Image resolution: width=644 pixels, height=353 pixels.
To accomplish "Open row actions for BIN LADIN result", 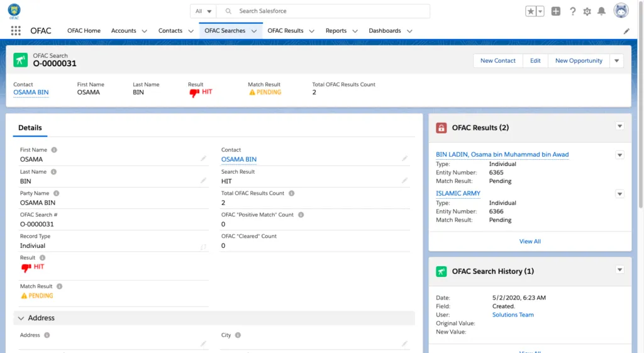I will (619, 155).
